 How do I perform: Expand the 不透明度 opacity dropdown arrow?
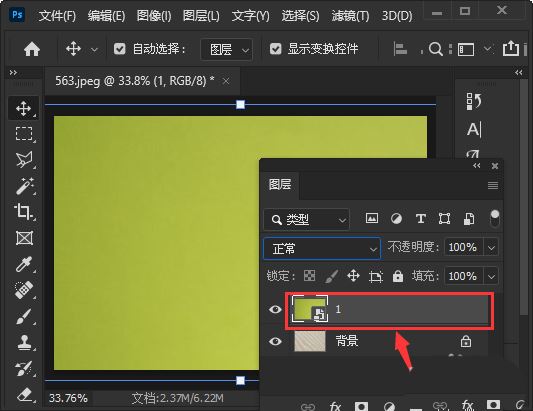pos(491,247)
